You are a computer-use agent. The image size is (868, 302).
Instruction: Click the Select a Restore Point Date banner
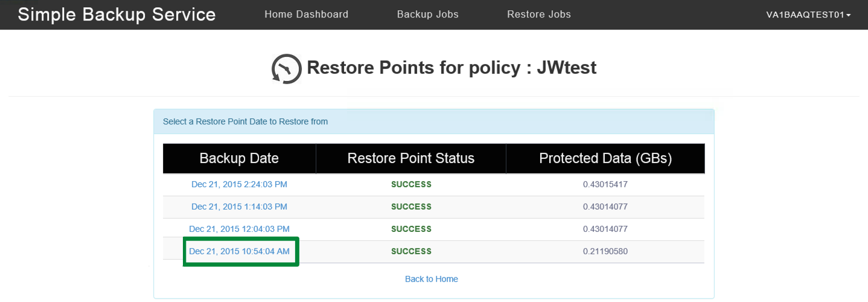coord(433,121)
